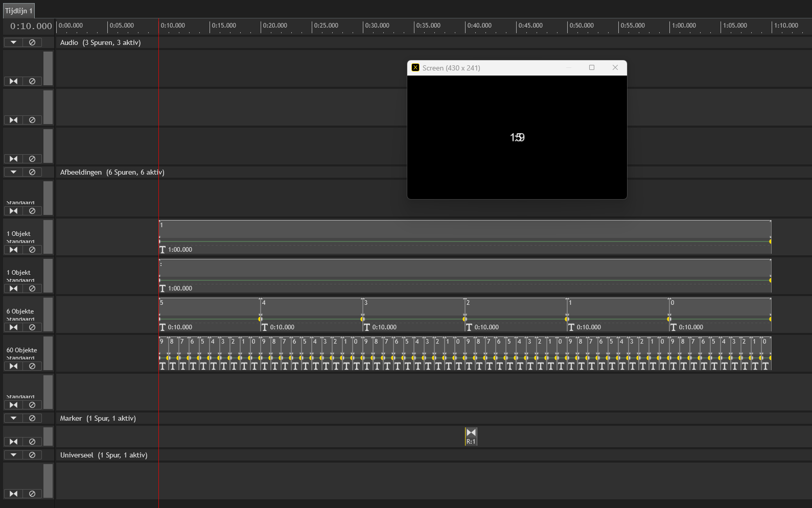Screen dimensions: 812x508
Task: Select R:1 marker on Marker track
Action: point(471,437)
